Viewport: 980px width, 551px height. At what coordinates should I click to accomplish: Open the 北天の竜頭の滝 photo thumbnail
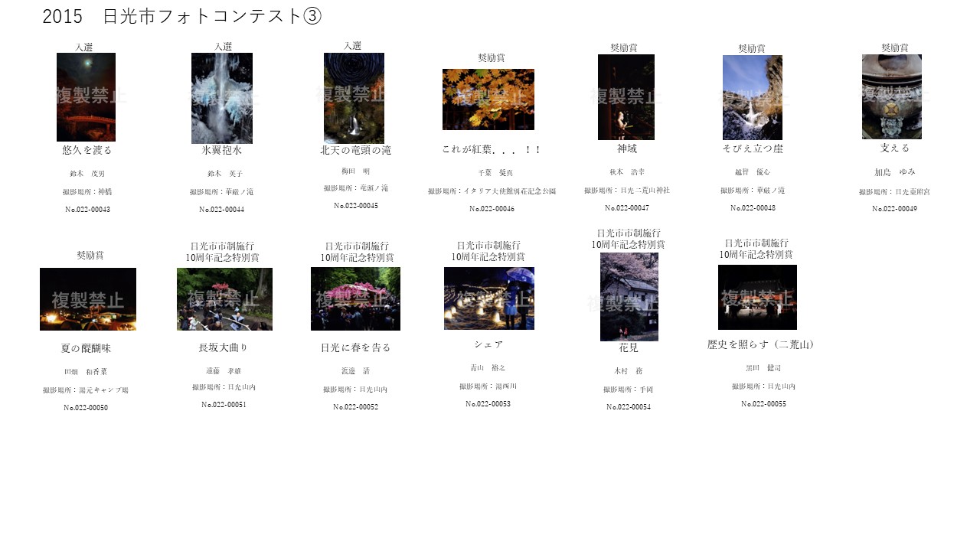pos(354,97)
